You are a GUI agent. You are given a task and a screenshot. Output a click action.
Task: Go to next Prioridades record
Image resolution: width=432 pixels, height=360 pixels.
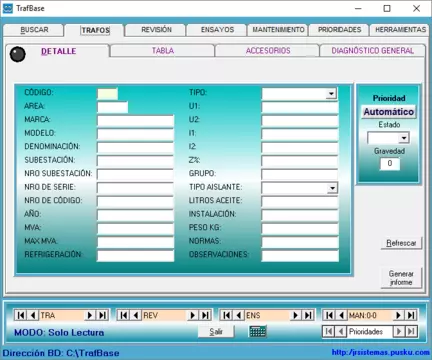[398, 331]
